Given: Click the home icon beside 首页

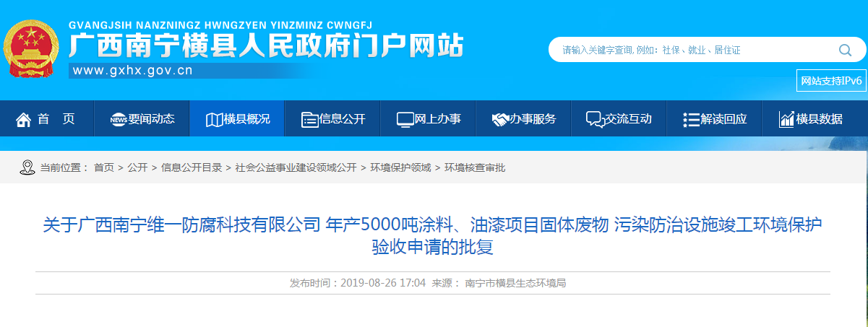Looking at the screenshot, I should coord(24,119).
